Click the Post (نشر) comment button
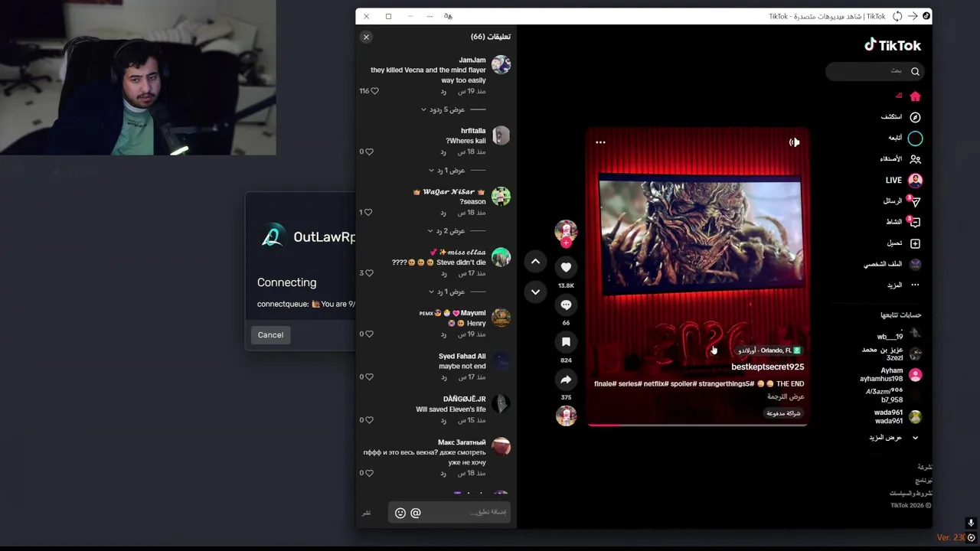Image resolution: width=980 pixels, height=551 pixels. coord(366,513)
